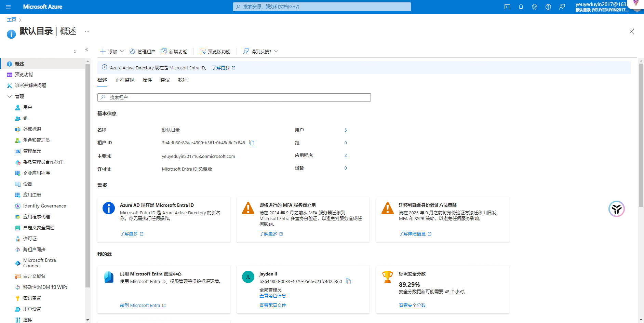Click 查看角色信息 link
Image resolution: width=644 pixels, height=323 pixels.
[273, 296]
